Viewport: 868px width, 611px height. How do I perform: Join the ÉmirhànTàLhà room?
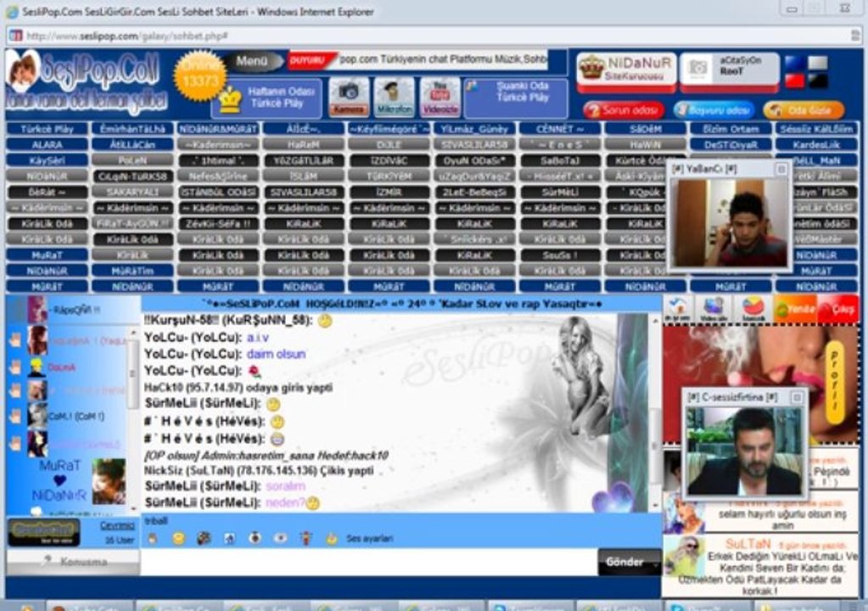132,129
